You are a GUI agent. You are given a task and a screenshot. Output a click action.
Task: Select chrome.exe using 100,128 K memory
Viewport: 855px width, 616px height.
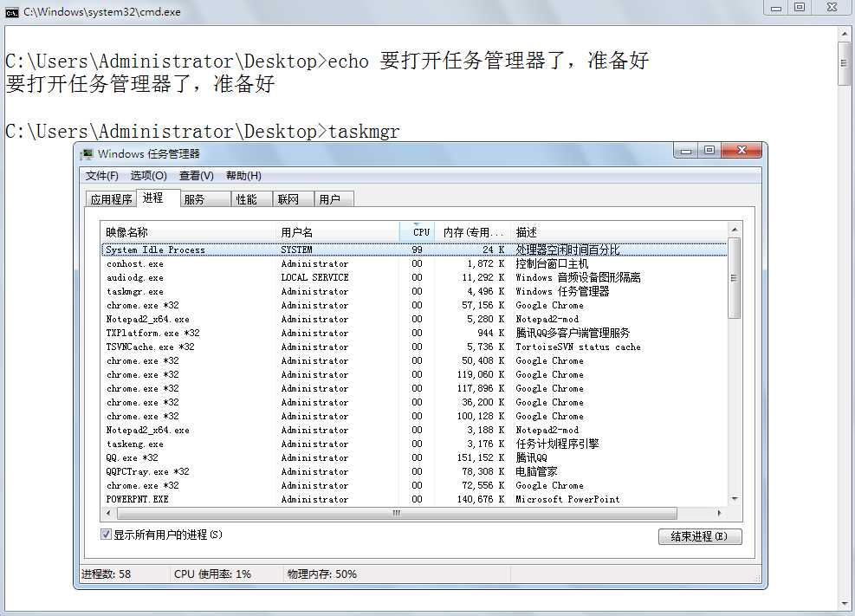(414, 416)
